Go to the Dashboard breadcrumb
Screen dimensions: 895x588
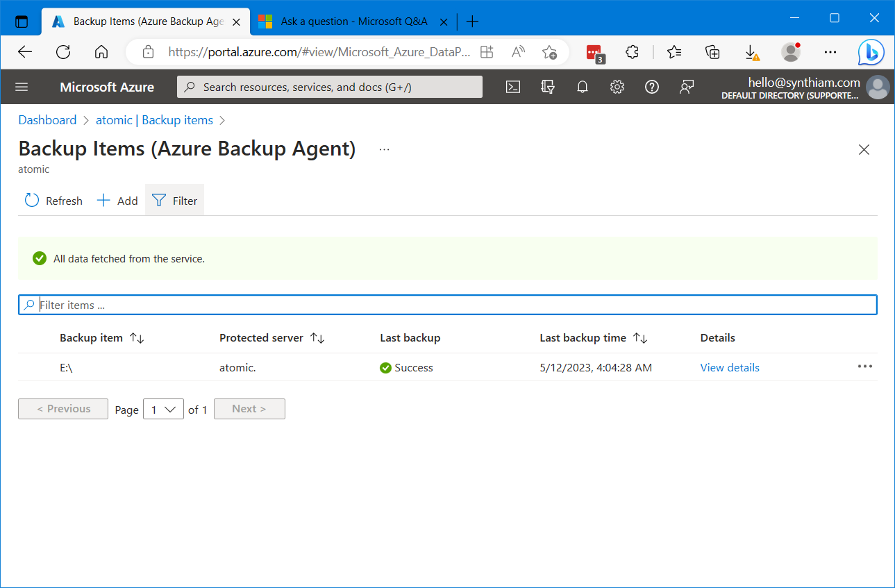pos(47,120)
